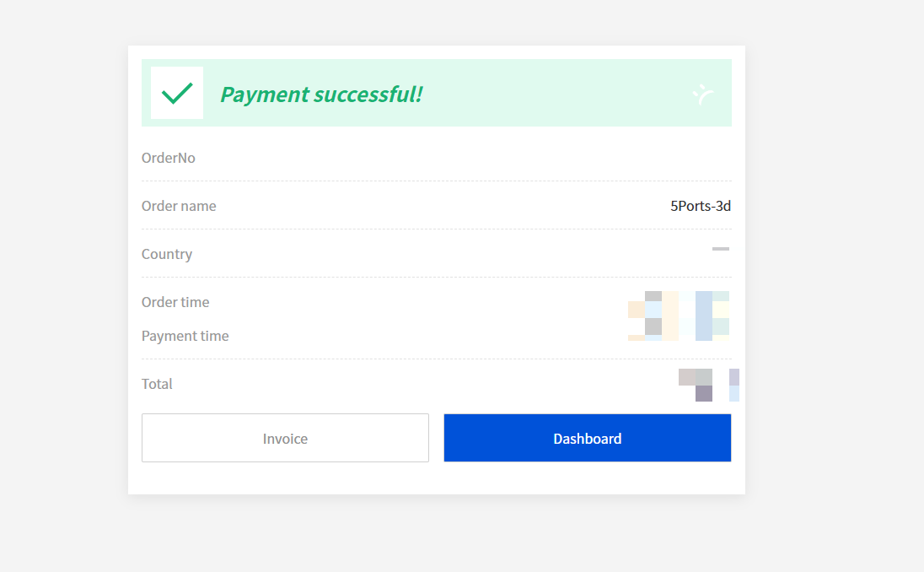Click the green checkmark success icon
924x572 pixels.
pos(177,93)
